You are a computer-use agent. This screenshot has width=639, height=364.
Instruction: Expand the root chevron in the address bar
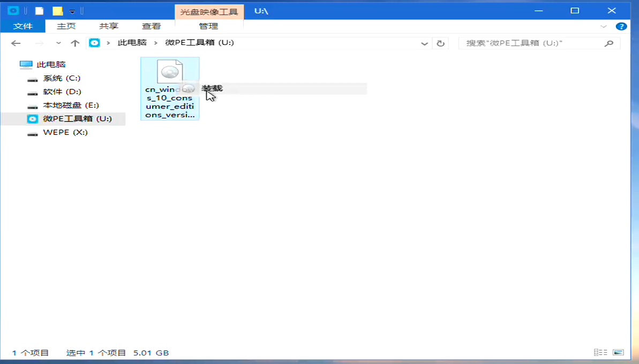pyautogui.click(x=108, y=43)
